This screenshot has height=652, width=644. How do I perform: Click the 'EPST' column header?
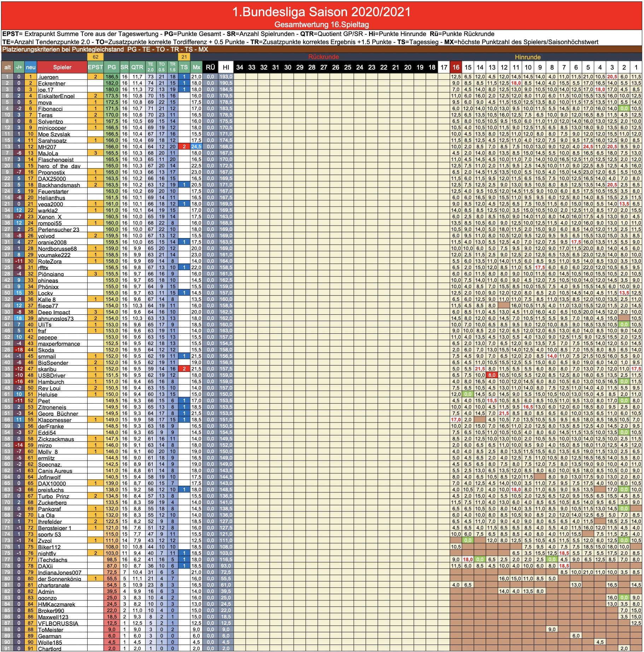(x=95, y=67)
